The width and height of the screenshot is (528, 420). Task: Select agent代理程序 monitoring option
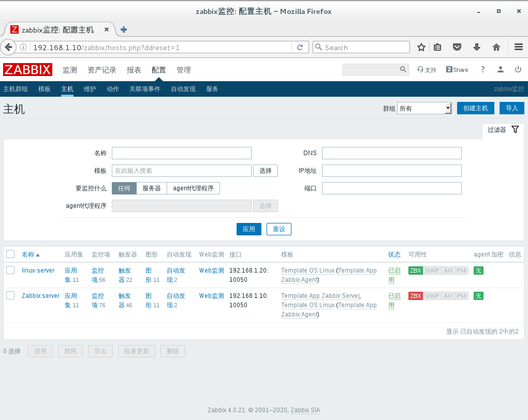click(193, 188)
